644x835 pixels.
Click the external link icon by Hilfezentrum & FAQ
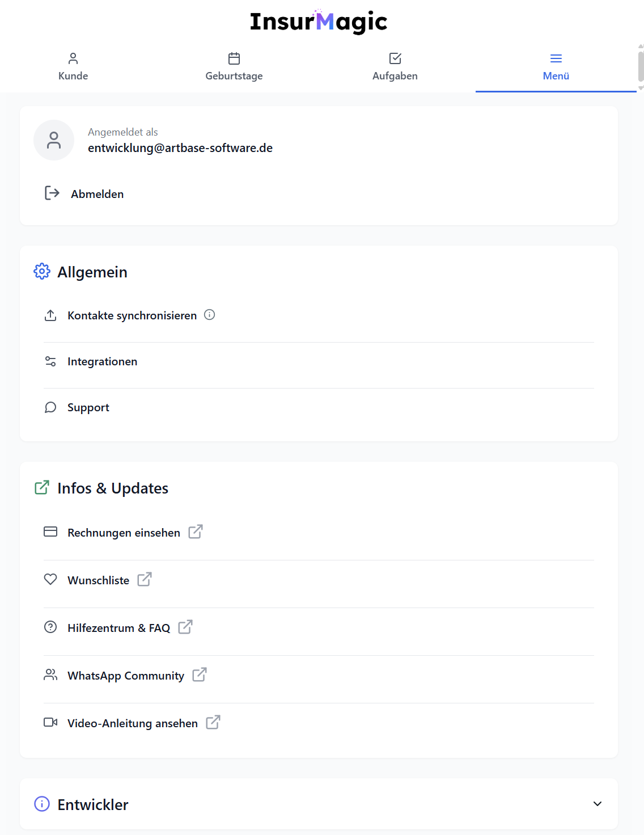pyautogui.click(x=185, y=627)
